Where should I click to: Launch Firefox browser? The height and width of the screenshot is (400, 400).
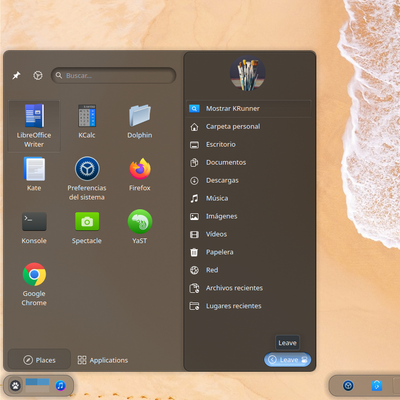click(x=140, y=174)
